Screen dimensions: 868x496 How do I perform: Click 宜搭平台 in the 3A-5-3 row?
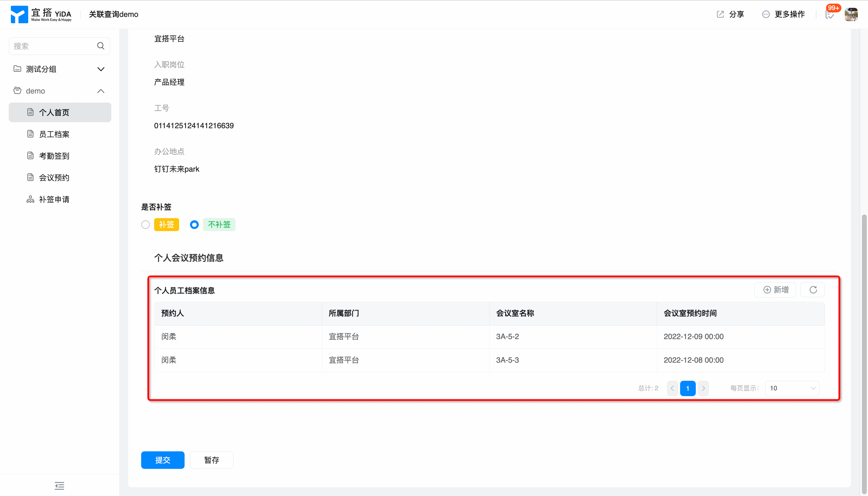(344, 360)
